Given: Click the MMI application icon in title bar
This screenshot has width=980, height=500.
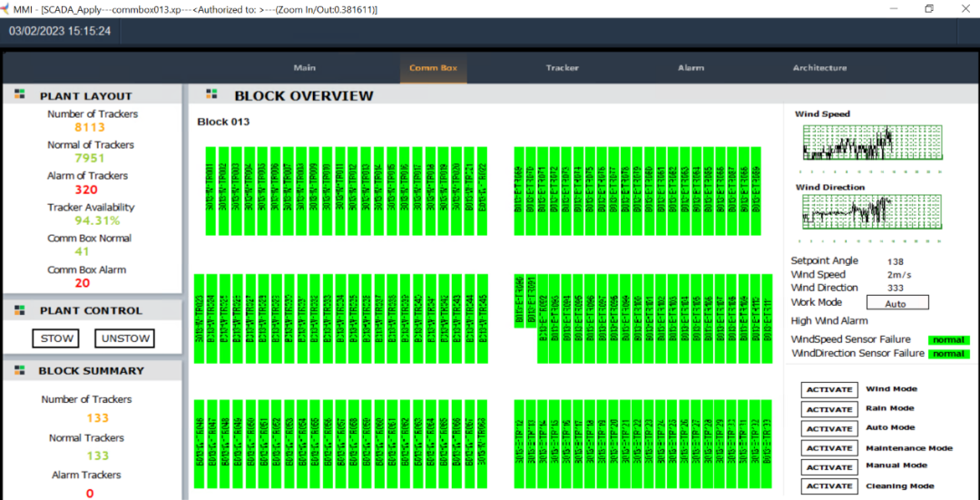Looking at the screenshot, I should tap(7, 8).
